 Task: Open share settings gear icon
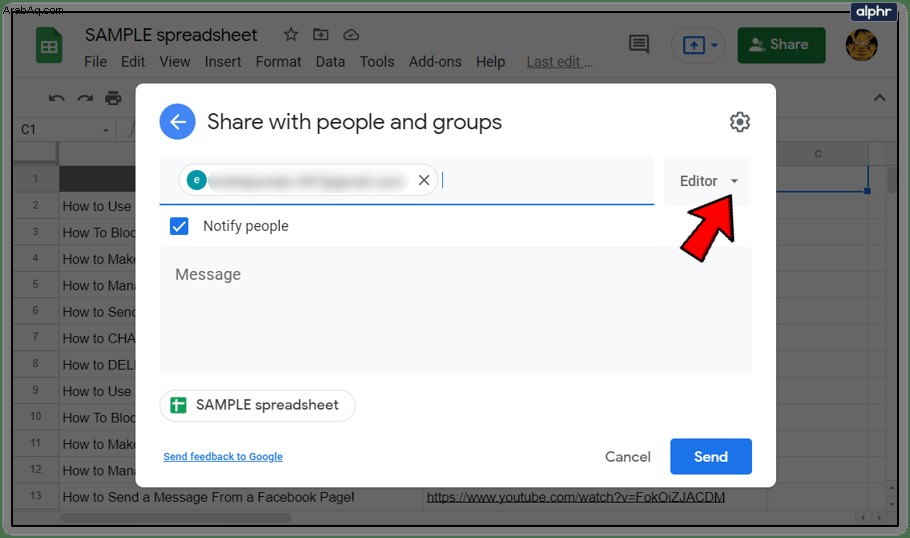tap(739, 122)
